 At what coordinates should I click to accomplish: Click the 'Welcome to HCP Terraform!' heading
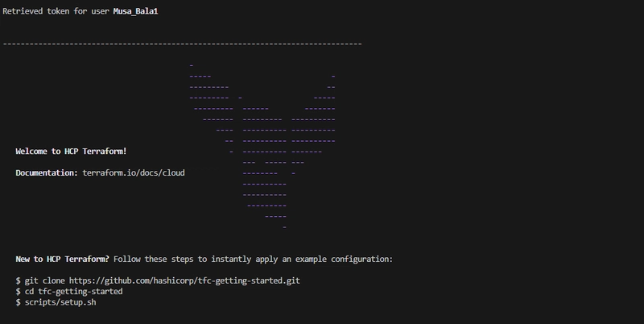[x=71, y=152]
